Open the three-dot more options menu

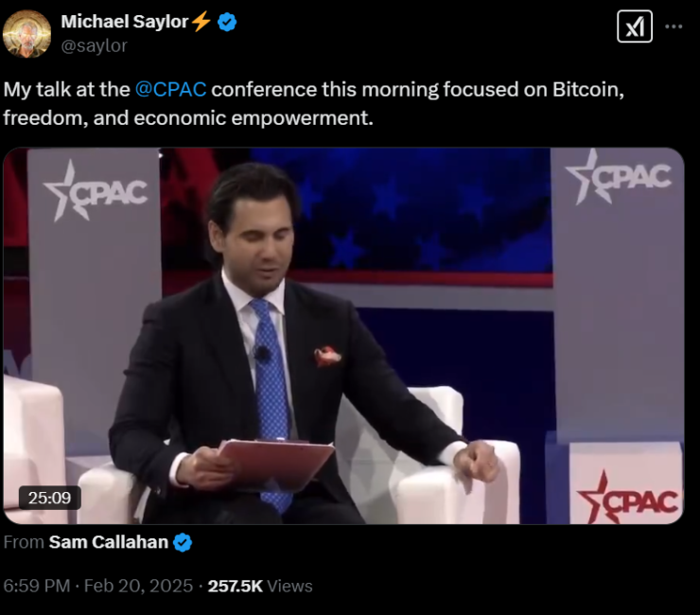[x=674, y=26]
